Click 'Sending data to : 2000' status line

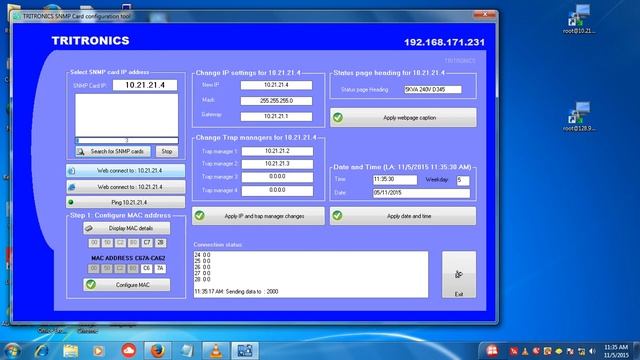pos(236,291)
